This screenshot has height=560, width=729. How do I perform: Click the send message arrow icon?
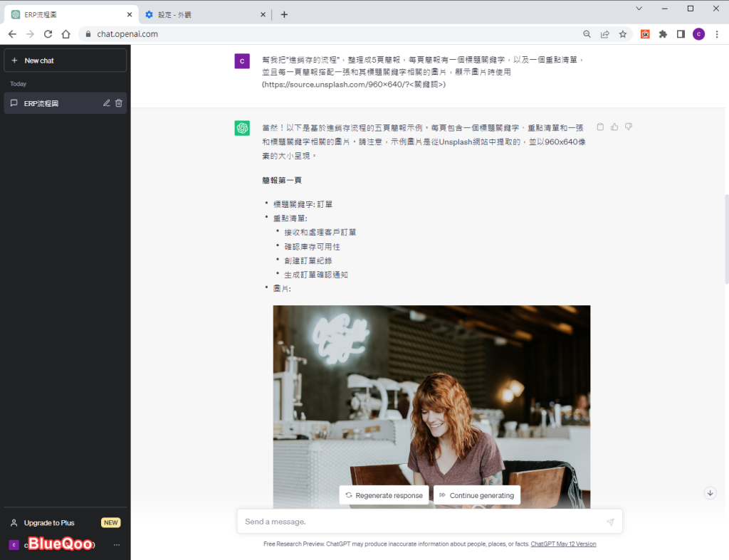pos(610,522)
